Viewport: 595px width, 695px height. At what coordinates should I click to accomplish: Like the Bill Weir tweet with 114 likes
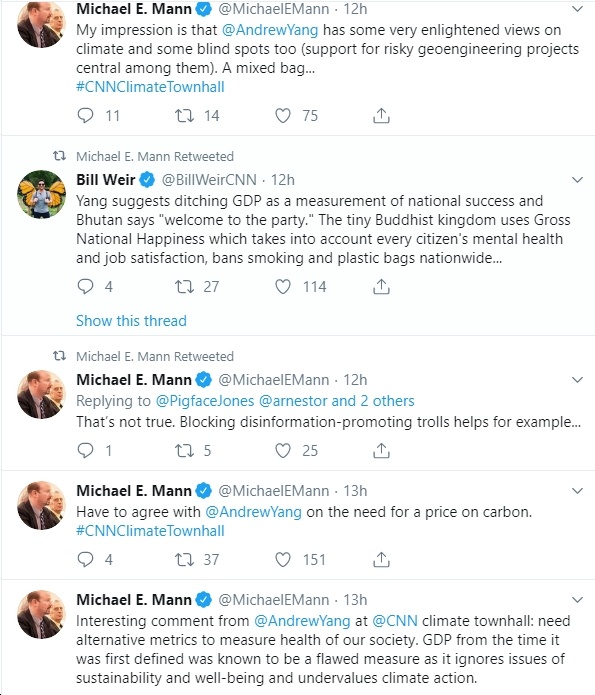pyautogui.click(x=283, y=287)
